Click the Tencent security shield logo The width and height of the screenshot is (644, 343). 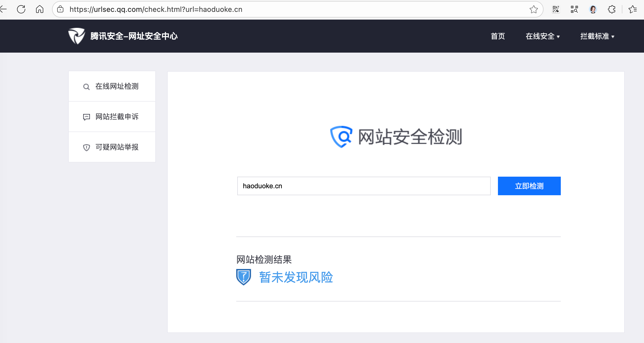coord(77,36)
